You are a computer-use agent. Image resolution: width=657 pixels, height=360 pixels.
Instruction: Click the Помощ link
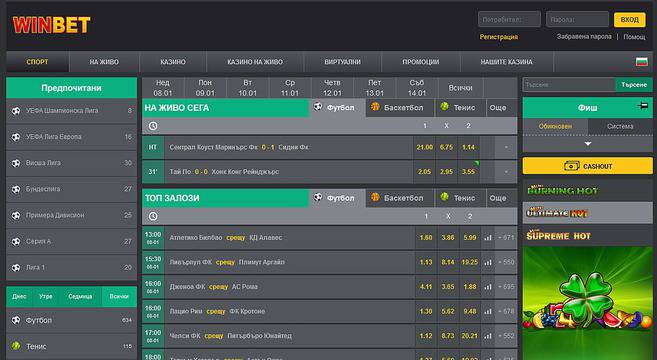coord(634,37)
